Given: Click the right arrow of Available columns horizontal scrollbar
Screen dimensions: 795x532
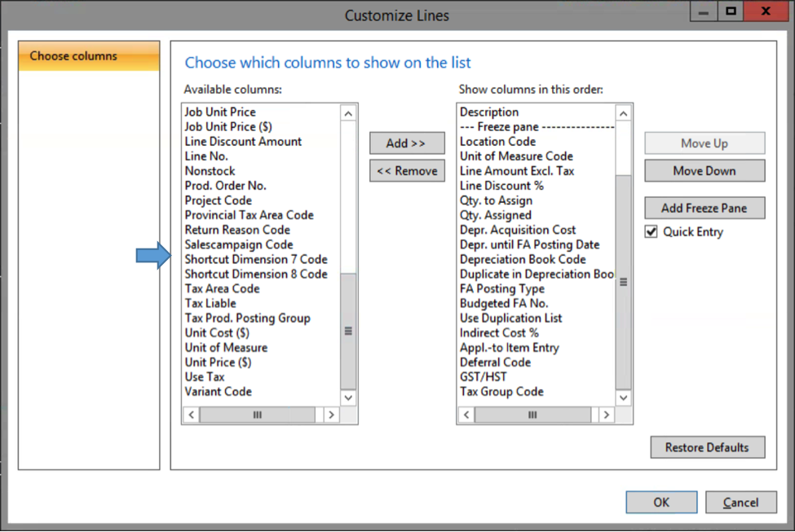Looking at the screenshot, I should point(332,415).
